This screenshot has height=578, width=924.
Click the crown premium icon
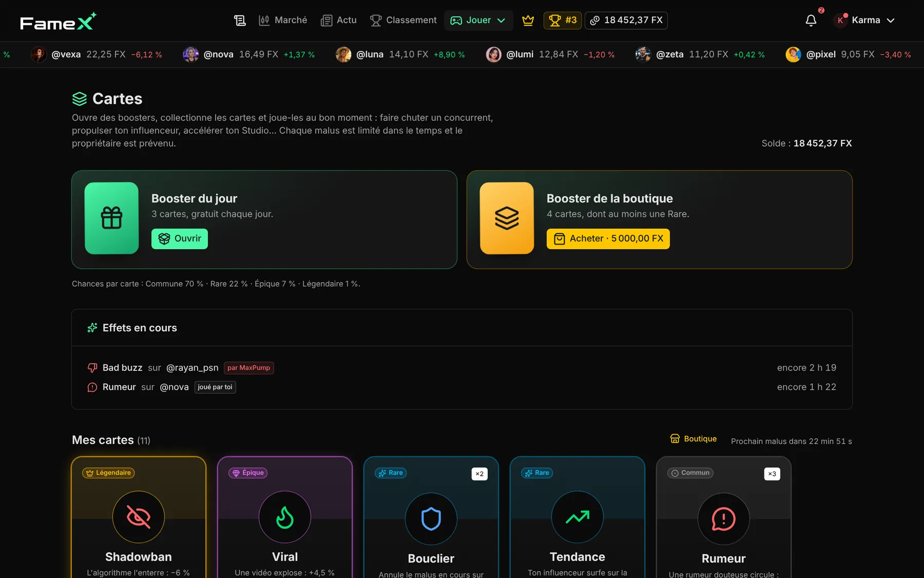coord(528,21)
